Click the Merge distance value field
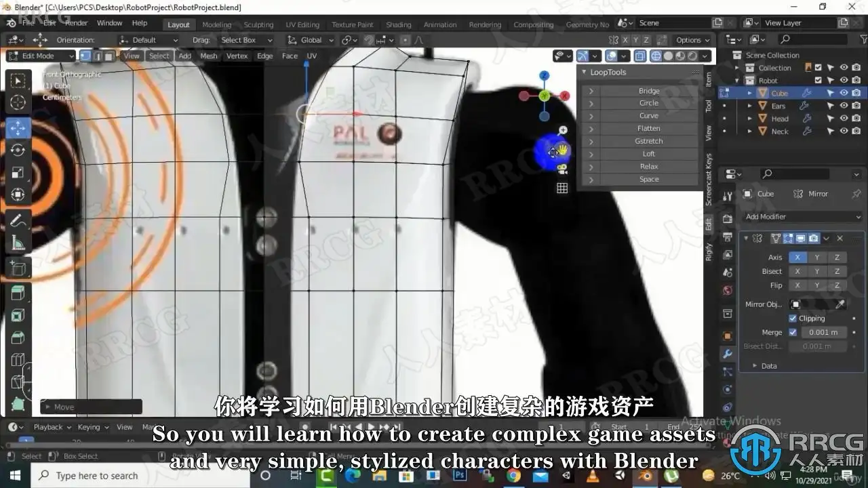This screenshot has width=868, height=488. coord(824,332)
